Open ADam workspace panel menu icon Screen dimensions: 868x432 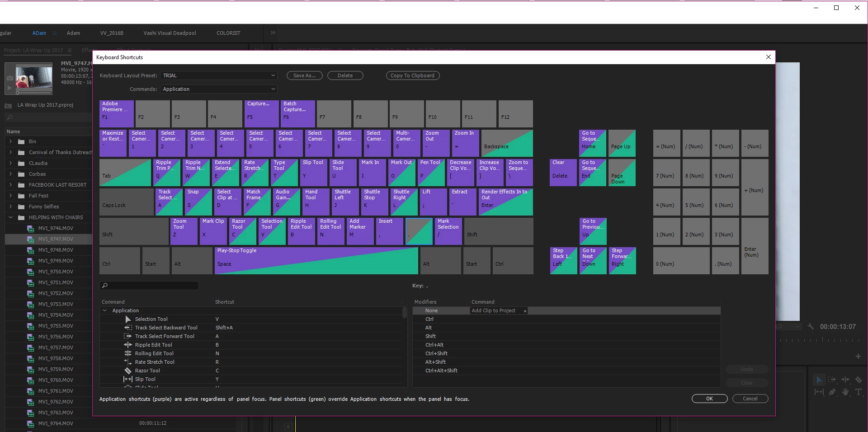click(55, 33)
